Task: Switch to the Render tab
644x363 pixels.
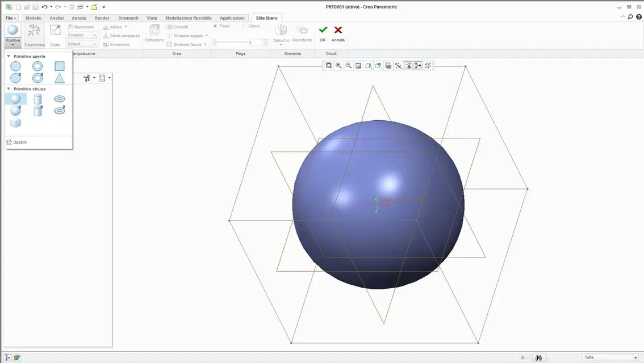Action: 102,18
